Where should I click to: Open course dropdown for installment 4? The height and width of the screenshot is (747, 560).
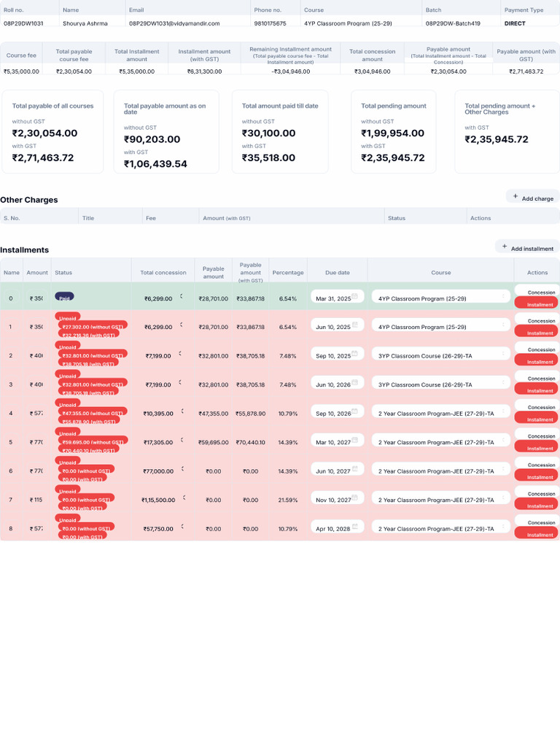click(441, 413)
